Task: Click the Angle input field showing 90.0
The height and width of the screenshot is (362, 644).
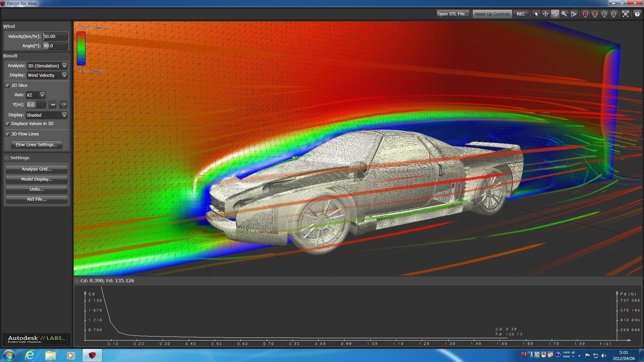Action: pyautogui.click(x=55, y=46)
